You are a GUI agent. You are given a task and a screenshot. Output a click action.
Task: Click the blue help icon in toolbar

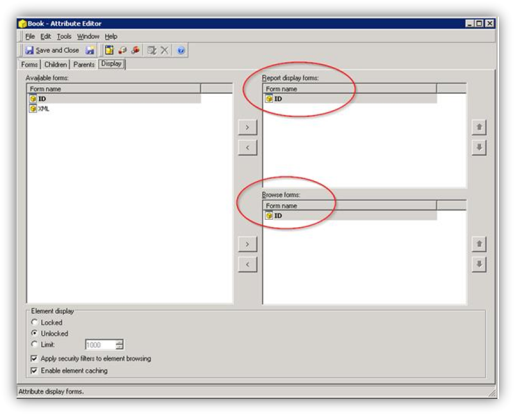[x=181, y=51]
